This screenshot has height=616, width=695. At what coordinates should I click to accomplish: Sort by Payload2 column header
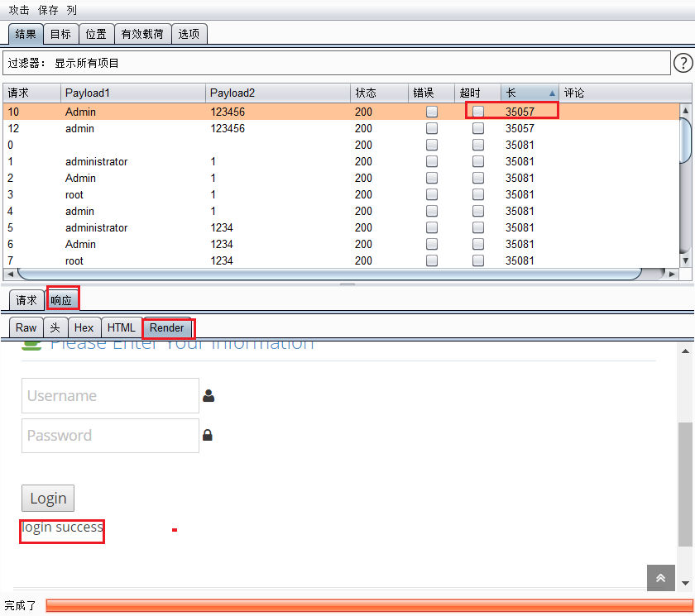click(x=278, y=93)
